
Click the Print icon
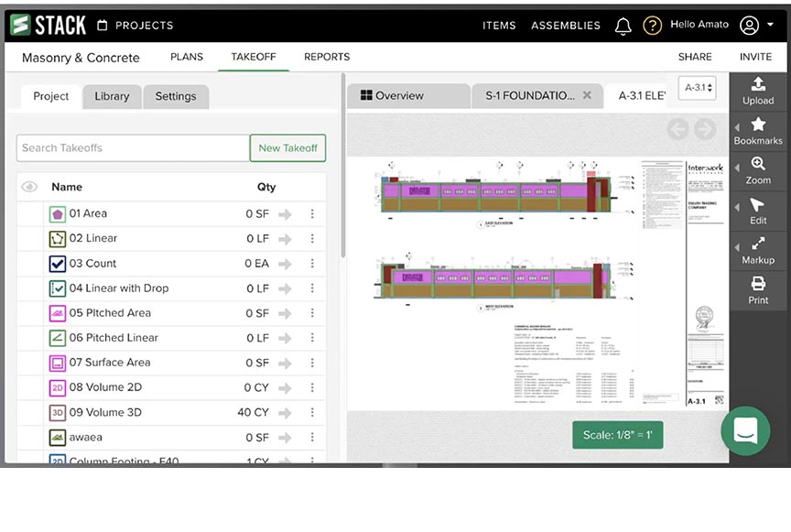pos(758,290)
